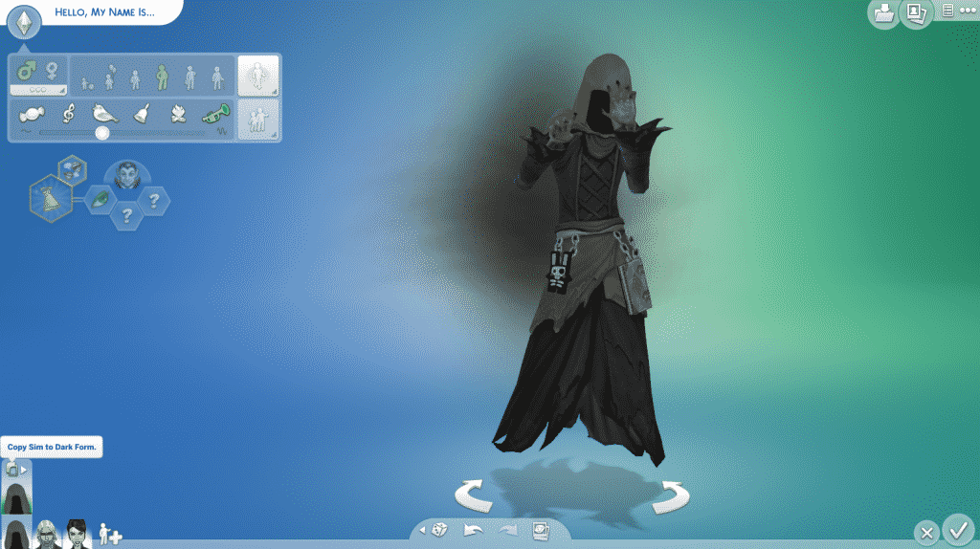The width and height of the screenshot is (980, 549).
Task: Adjust the voice pitch slider handle
Action: [101, 132]
